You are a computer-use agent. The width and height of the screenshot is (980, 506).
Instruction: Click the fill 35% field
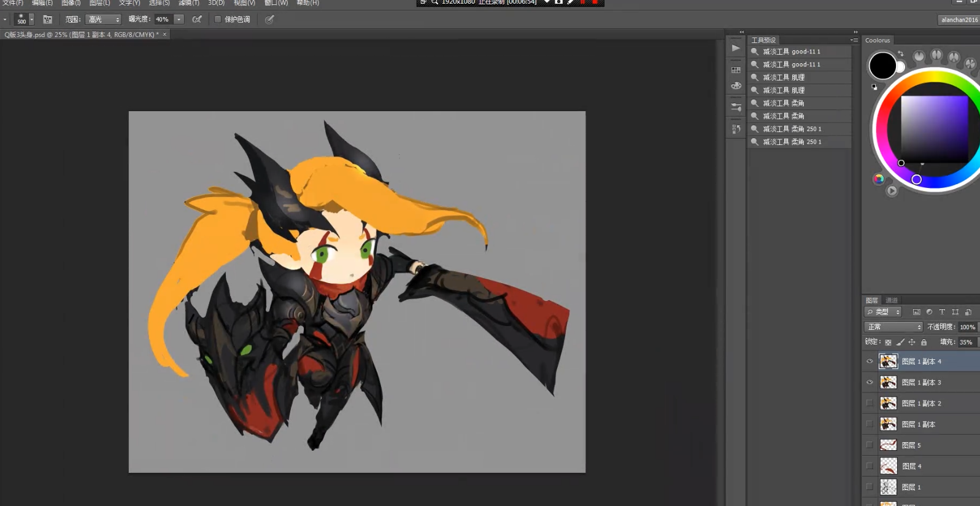(966, 342)
